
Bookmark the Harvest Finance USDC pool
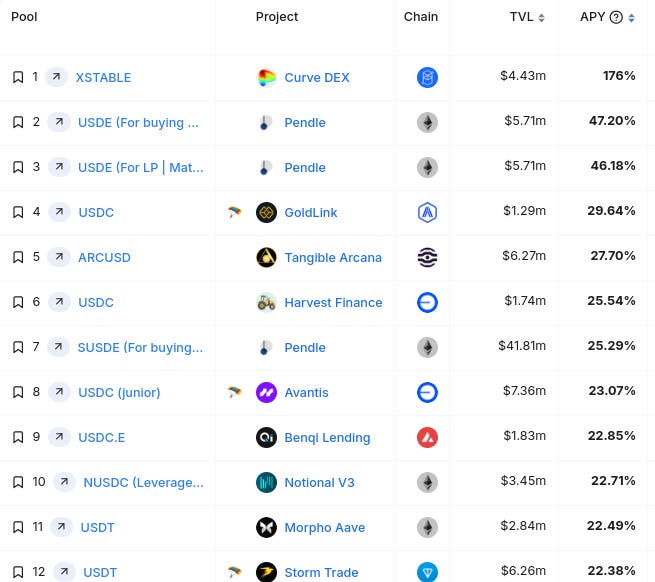point(18,302)
